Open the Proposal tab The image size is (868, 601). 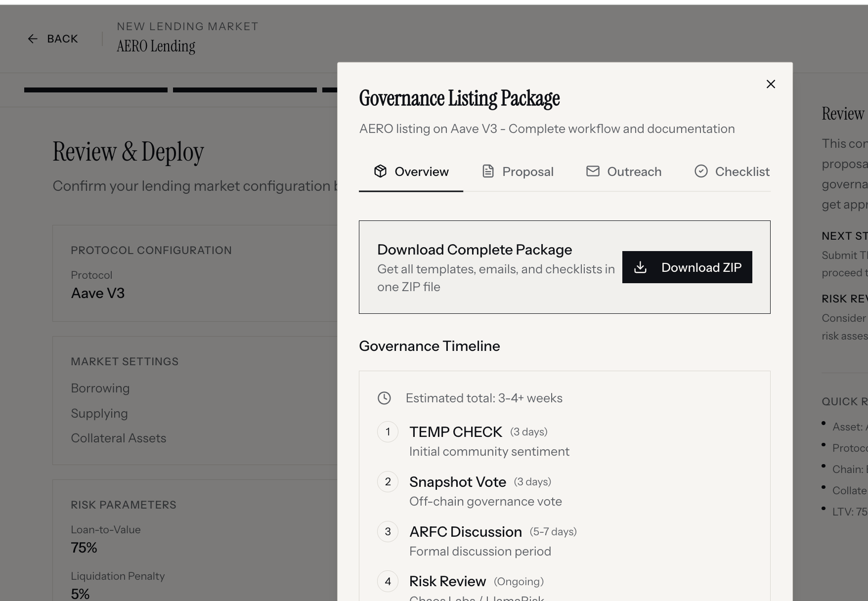coord(518,172)
